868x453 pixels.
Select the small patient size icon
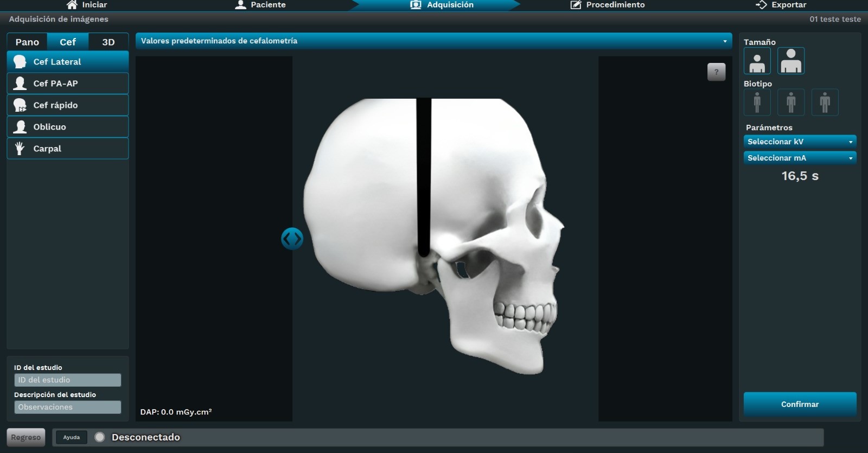(x=757, y=61)
